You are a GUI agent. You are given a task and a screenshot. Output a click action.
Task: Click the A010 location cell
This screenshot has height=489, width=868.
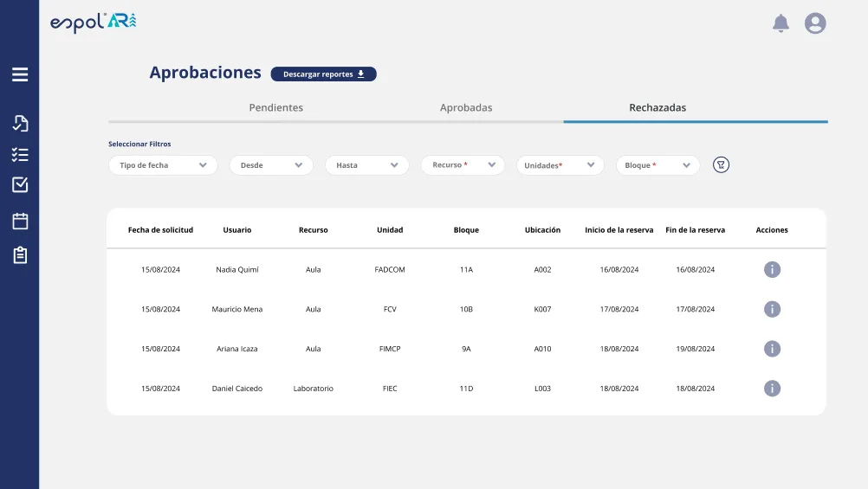tap(542, 349)
